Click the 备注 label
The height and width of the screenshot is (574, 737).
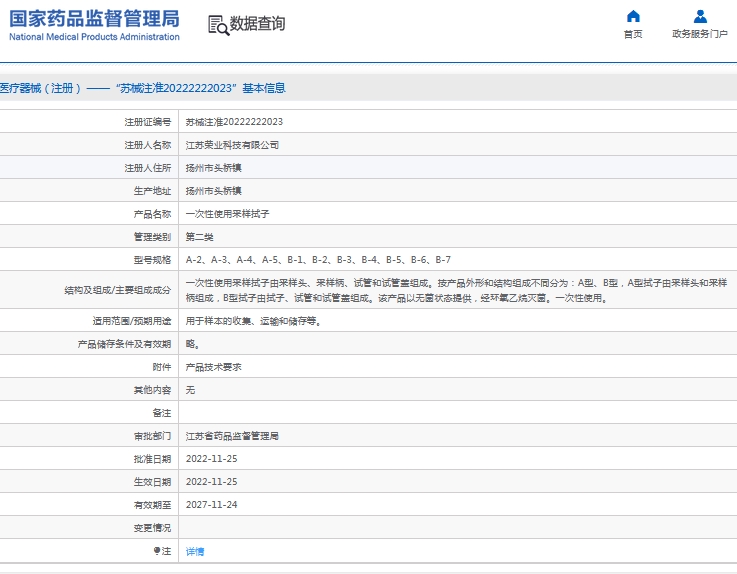(162, 413)
